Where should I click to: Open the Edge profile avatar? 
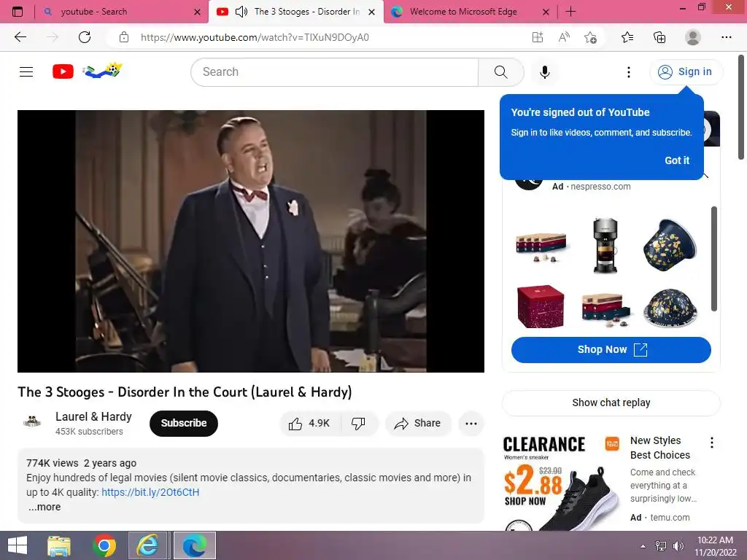(693, 37)
